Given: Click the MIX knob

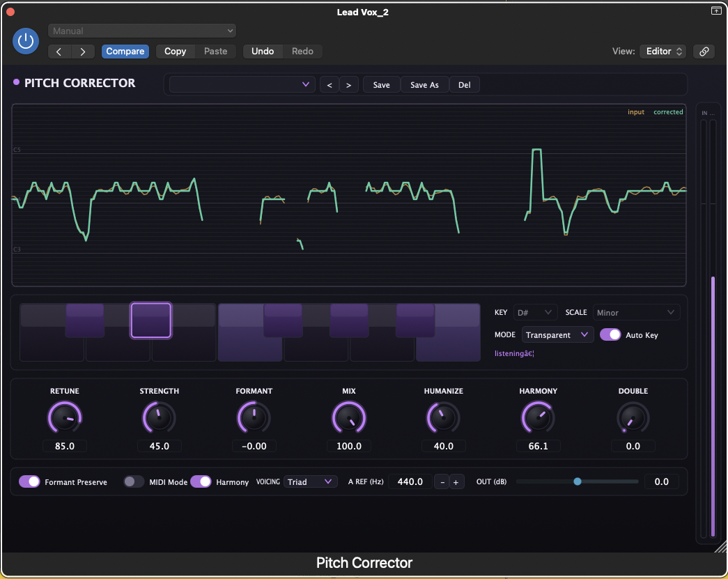Looking at the screenshot, I should 349,417.
